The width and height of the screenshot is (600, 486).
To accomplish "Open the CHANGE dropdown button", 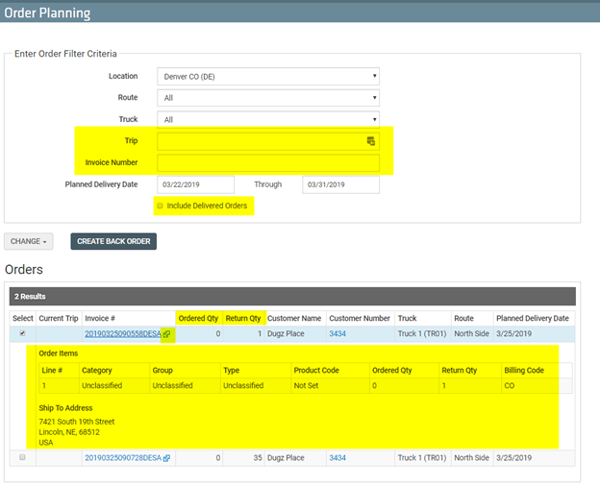I will (x=29, y=241).
